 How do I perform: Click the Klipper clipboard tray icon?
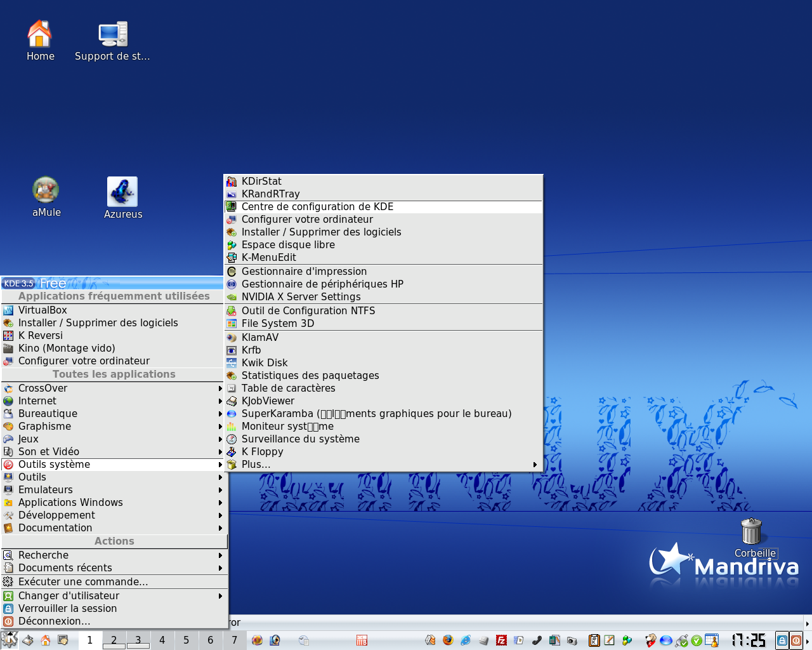(594, 640)
